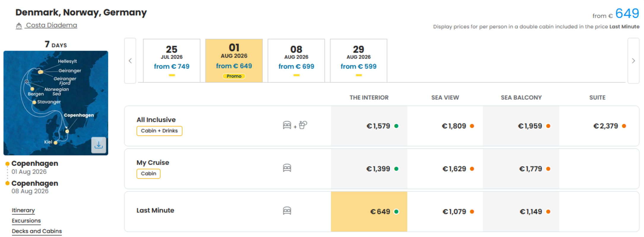Screen dimensions: 644x237
Task: Select the 01 Aug 2026 Promo departure
Action: (x=234, y=61)
